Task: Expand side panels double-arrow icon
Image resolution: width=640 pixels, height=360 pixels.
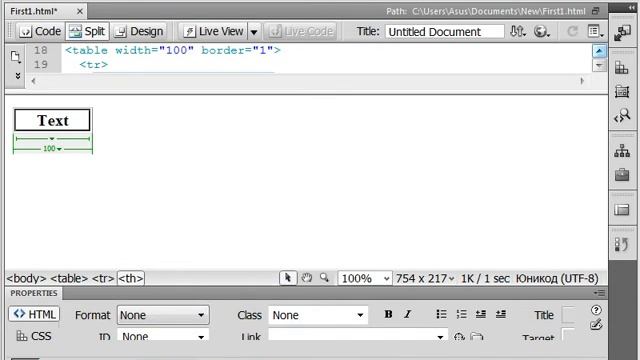Action: (x=632, y=8)
